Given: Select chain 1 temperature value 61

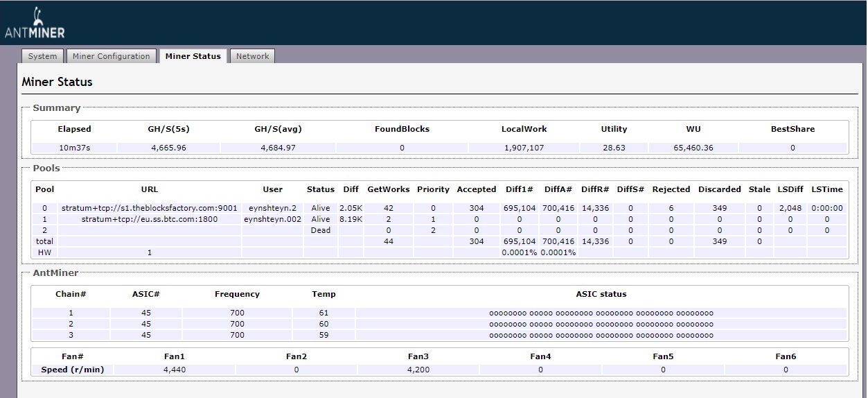Looking at the screenshot, I should tap(324, 313).
